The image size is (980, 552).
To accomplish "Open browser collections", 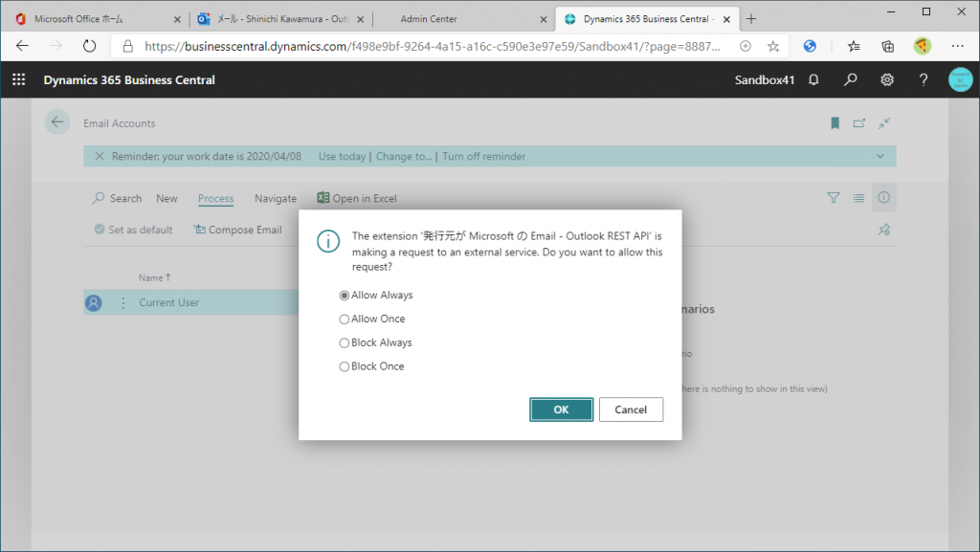I will tap(887, 46).
